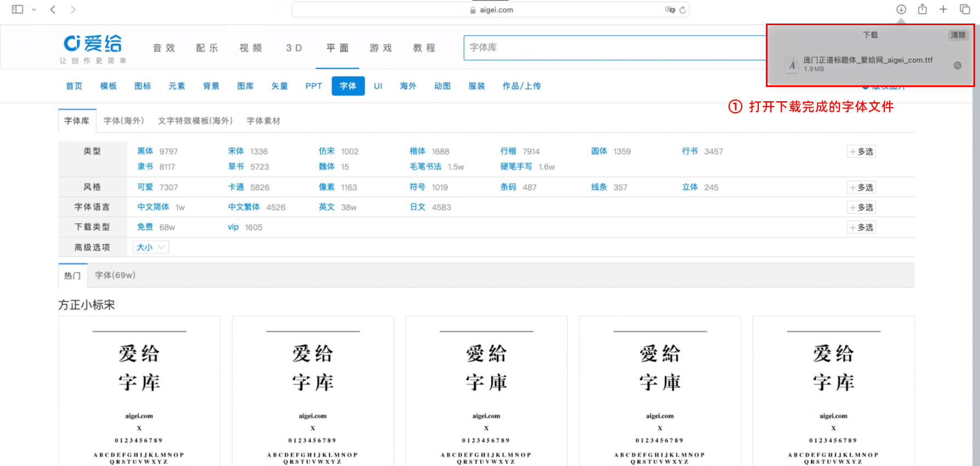Reload the page with the refresh icon
This screenshot has height=466, width=980.
tap(683, 10)
